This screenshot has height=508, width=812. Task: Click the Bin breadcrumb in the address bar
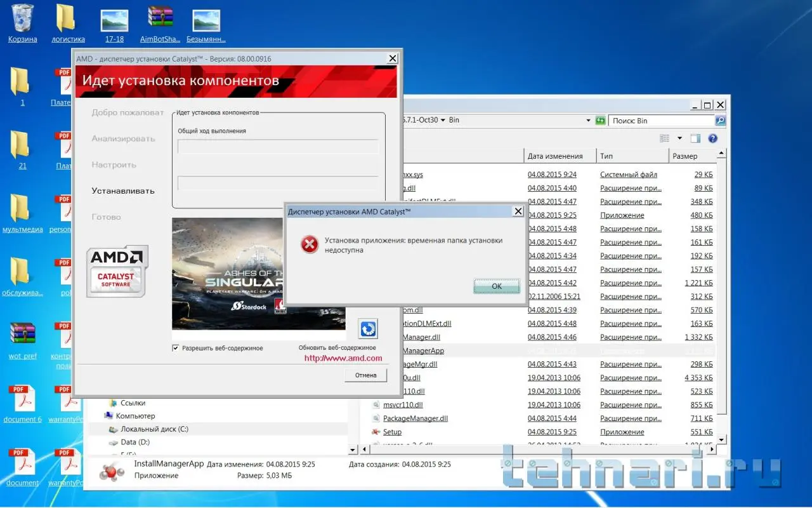click(454, 120)
